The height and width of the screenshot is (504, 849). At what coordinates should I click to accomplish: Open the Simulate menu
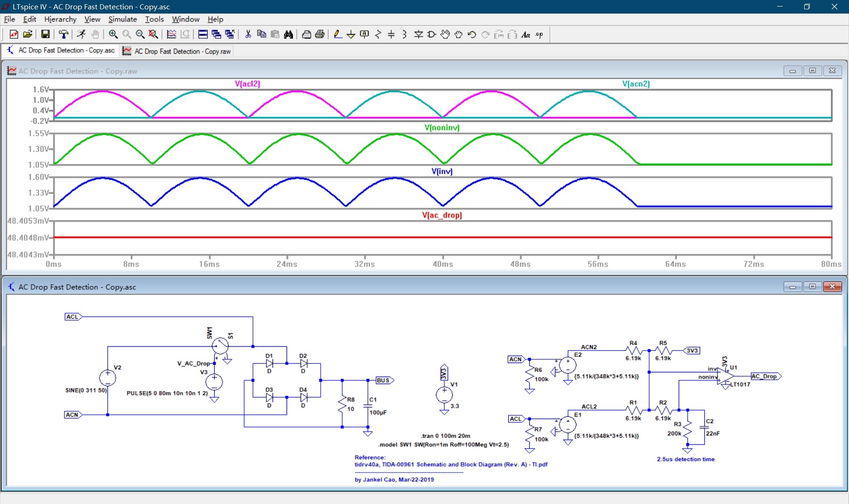pyautogui.click(x=122, y=19)
